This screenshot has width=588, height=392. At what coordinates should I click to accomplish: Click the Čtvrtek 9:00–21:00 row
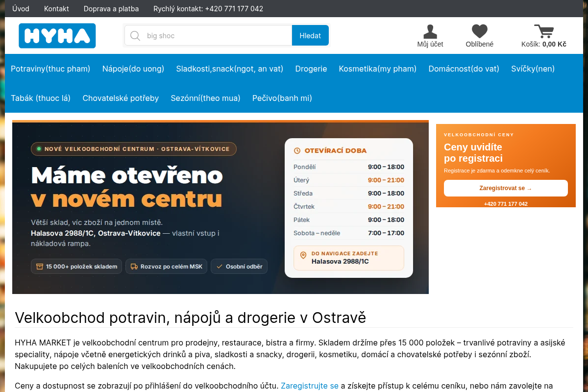[349, 206]
